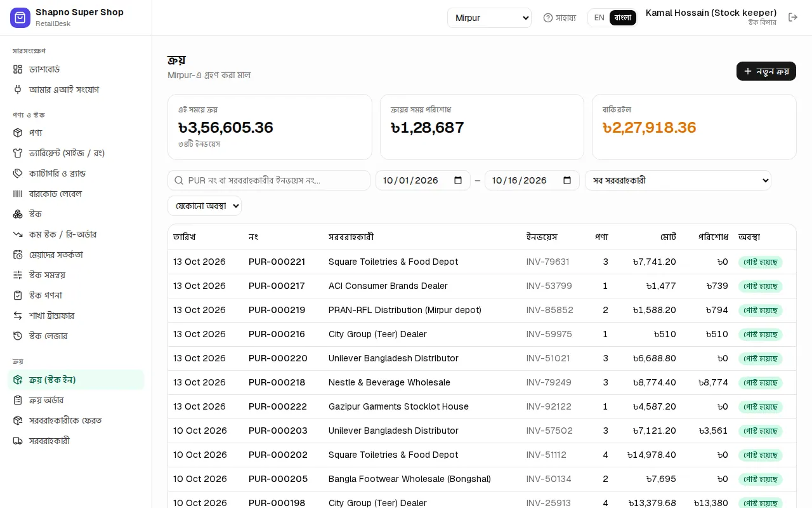Click the shirt icon for ভ্যারিয়েন্ট
The height and width of the screenshot is (508, 812).
pos(18,153)
